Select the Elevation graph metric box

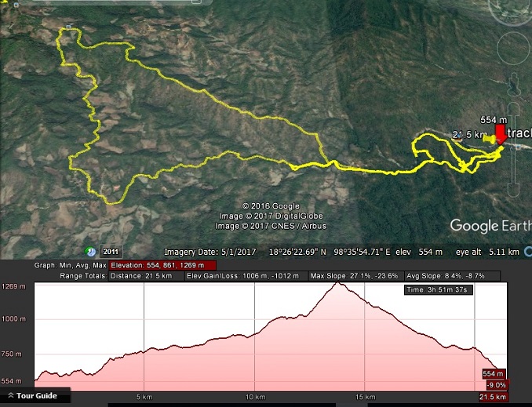click(x=162, y=265)
